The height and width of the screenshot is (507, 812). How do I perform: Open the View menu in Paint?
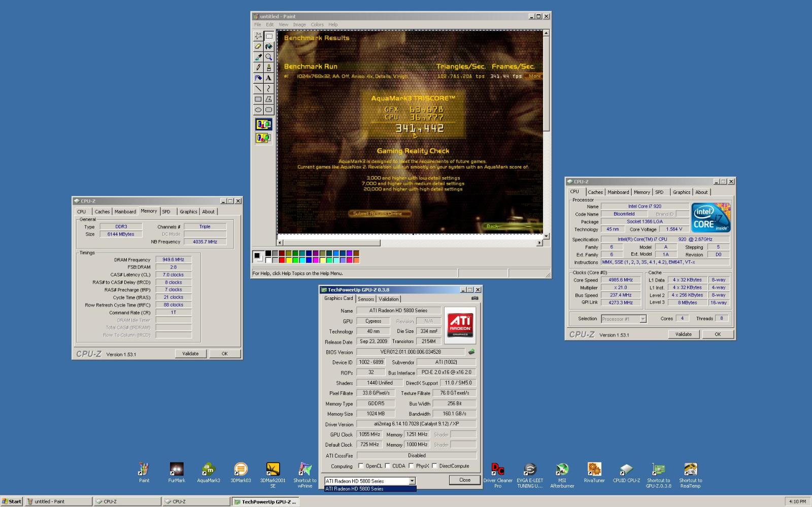point(283,24)
